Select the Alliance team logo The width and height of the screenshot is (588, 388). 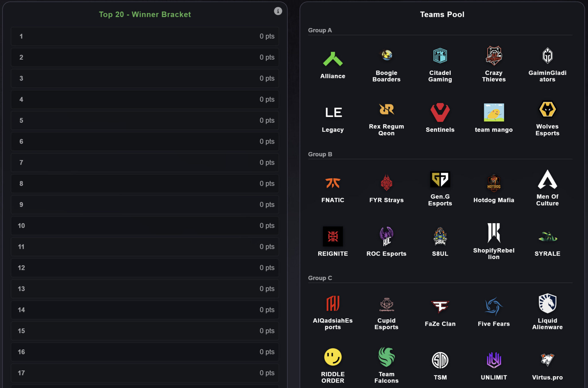click(x=333, y=59)
